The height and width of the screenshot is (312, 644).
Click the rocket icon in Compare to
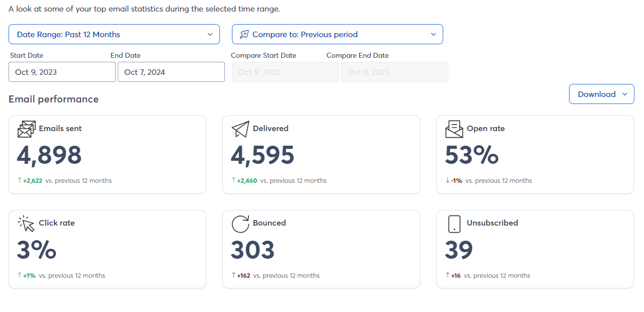click(x=245, y=35)
